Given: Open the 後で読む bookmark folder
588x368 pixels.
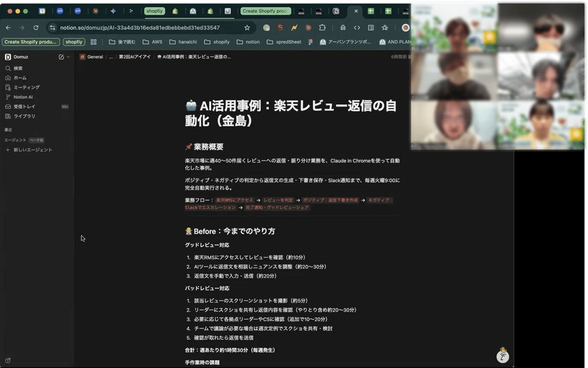Looking at the screenshot, I should pos(122,42).
